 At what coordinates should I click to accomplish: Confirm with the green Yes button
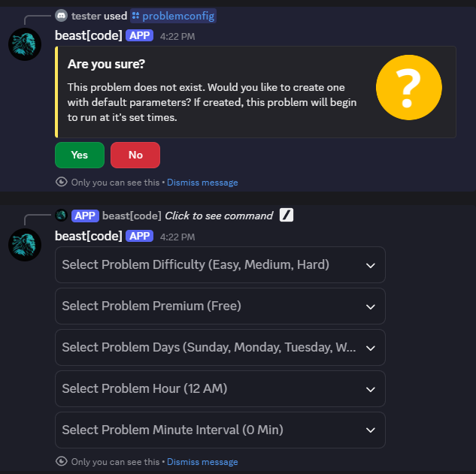point(80,155)
